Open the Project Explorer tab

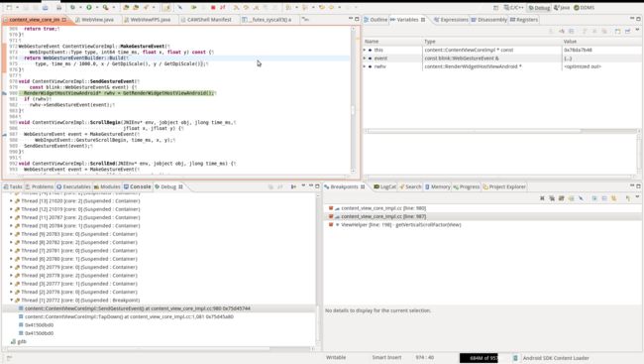tap(504, 186)
